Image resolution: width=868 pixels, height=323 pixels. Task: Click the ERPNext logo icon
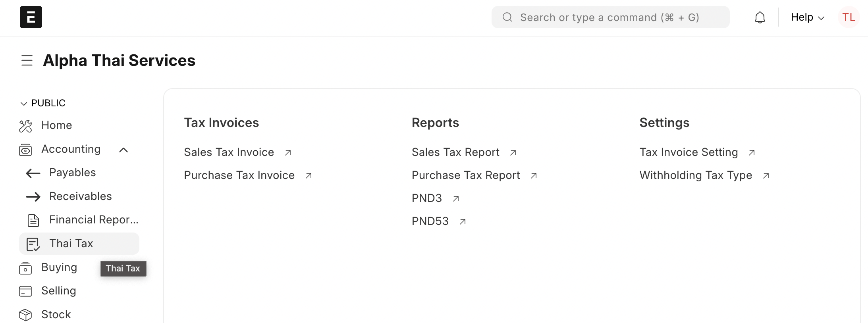[31, 17]
